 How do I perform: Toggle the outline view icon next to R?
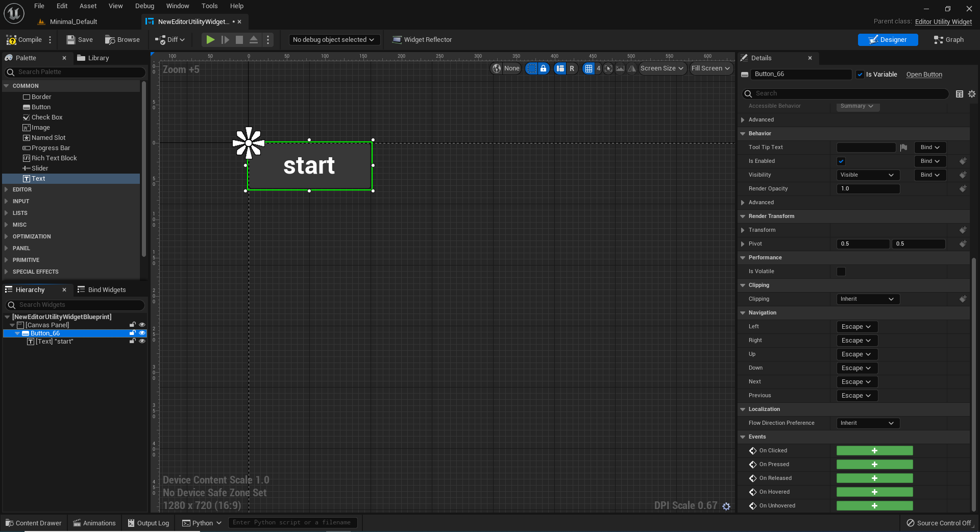560,68
